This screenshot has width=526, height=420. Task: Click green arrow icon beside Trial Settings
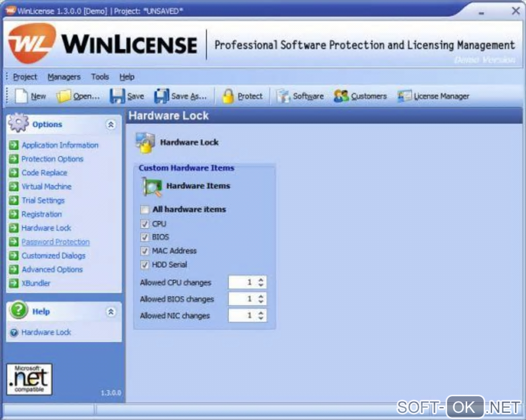14,200
